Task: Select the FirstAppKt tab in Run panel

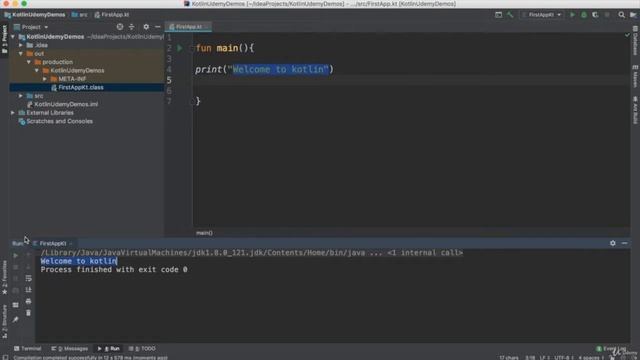Action: [53, 243]
